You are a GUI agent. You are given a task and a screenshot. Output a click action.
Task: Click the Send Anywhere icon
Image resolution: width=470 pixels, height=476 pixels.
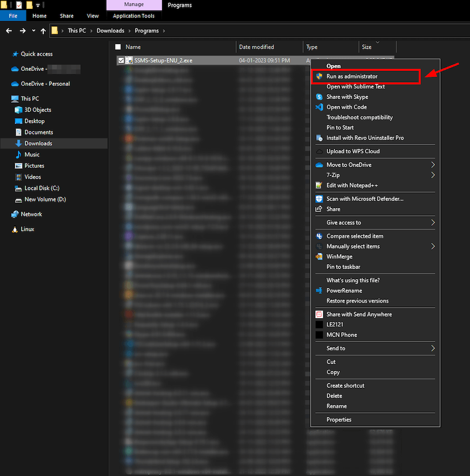click(319, 314)
